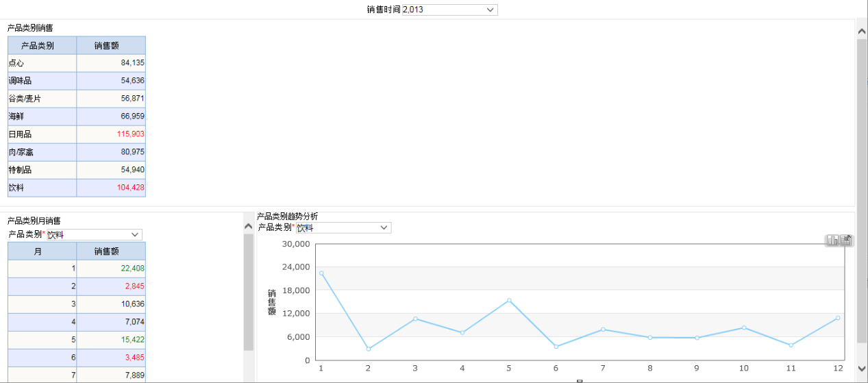Screen dimensions: 868x383
Task: Switch chart type with the bar chart icon
Action: click(x=833, y=240)
